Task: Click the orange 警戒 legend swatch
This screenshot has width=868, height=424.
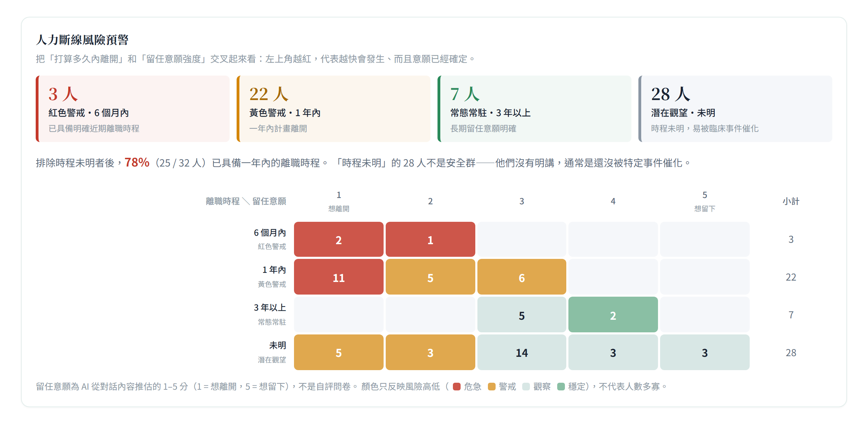Action: [491, 387]
